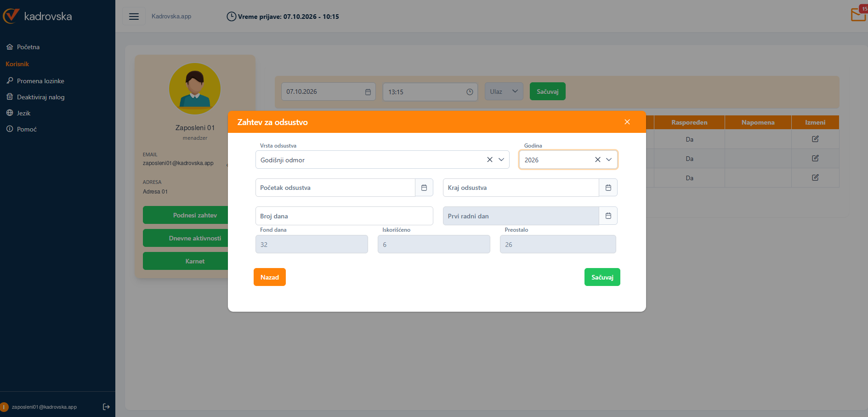Screen dimensions: 868x417
Task: Click the Raspoređen column header
Action: pyautogui.click(x=689, y=122)
